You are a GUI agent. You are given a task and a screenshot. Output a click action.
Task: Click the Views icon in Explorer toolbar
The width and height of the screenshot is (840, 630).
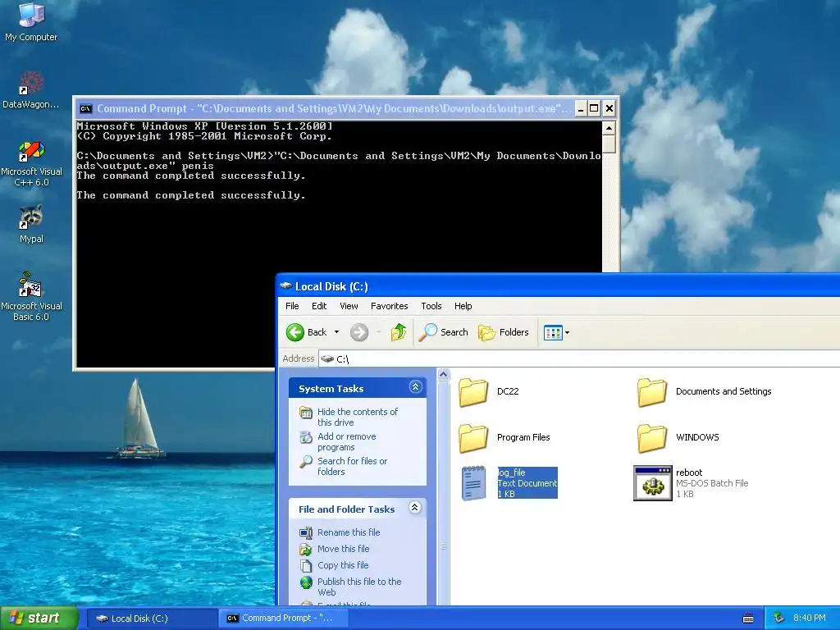[x=553, y=333]
